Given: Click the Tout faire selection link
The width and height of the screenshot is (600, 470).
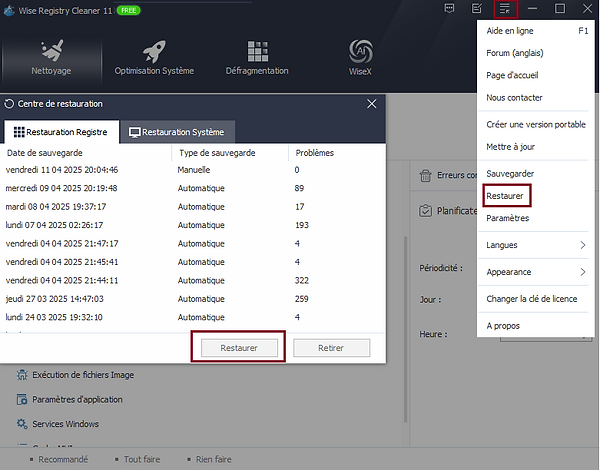Looking at the screenshot, I should [x=142, y=459].
